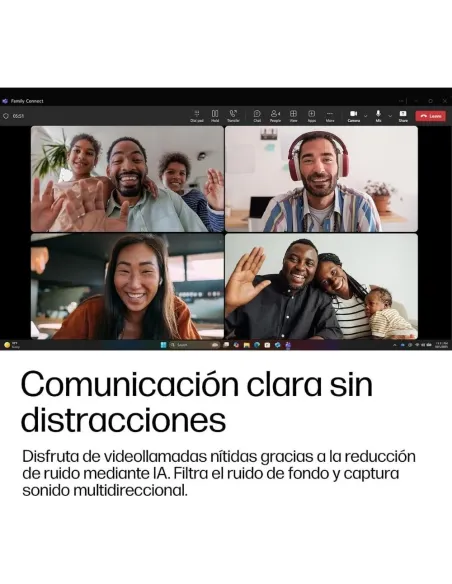Expand the Mic options arrow
This screenshot has height=584, width=452.
390,116
